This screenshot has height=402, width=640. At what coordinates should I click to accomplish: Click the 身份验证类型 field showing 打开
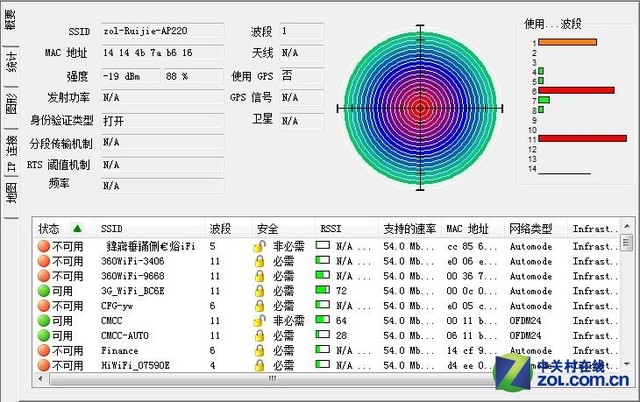(162, 121)
